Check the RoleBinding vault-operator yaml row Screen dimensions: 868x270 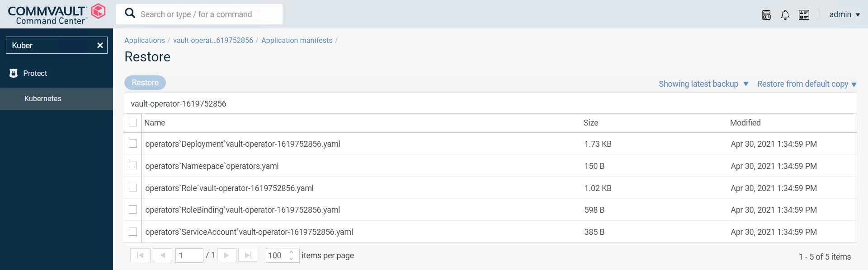tap(133, 209)
